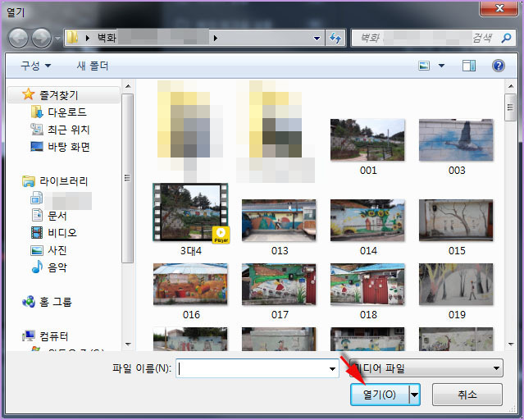Change view using the view icon
This screenshot has height=420, width=524.
pos(424,66)
